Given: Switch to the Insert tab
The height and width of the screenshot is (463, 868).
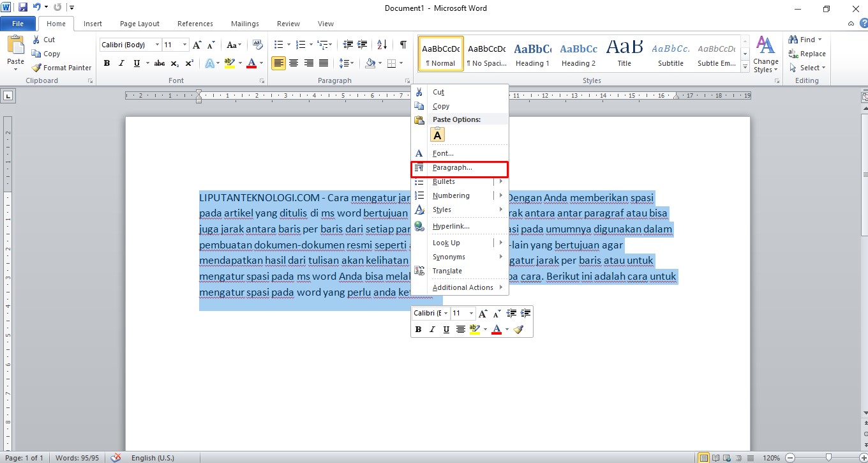Looking at the screenshot, I should (93, 24).
